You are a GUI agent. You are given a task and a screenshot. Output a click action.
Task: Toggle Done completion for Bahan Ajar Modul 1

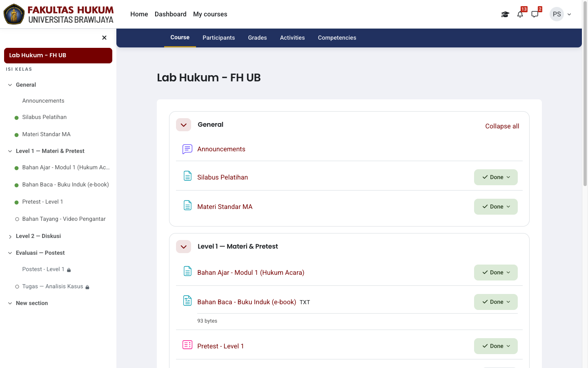496,272
